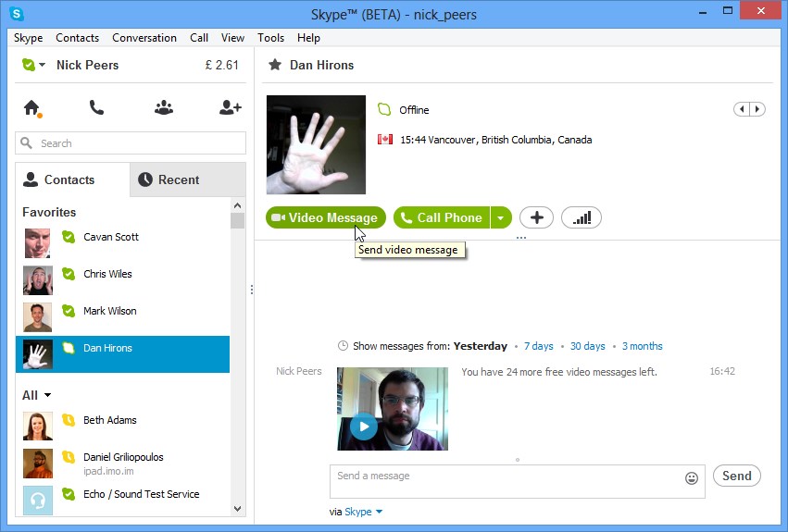Click the 16:42 message timestamp
The width and height of the screenshot is (788, 532).
722,371
